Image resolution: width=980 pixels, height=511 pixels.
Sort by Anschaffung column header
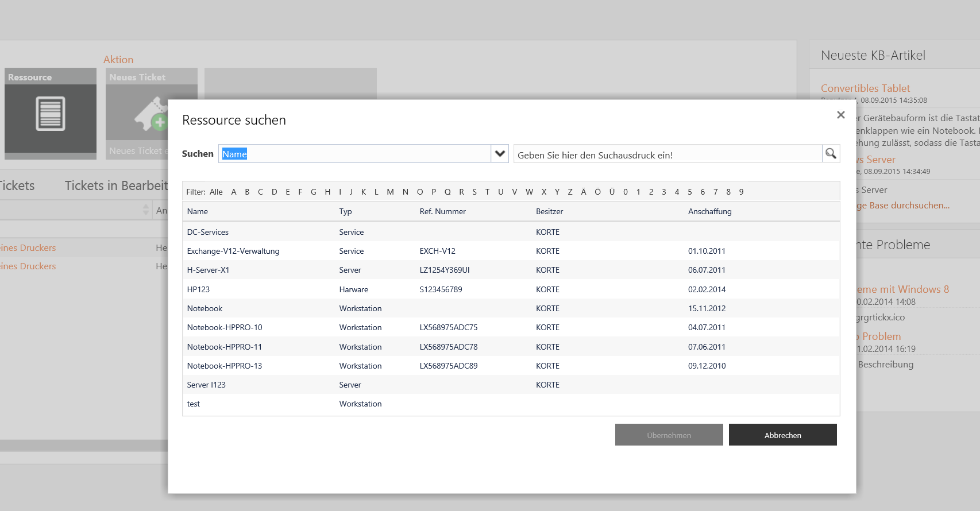(x=709, y=211)
